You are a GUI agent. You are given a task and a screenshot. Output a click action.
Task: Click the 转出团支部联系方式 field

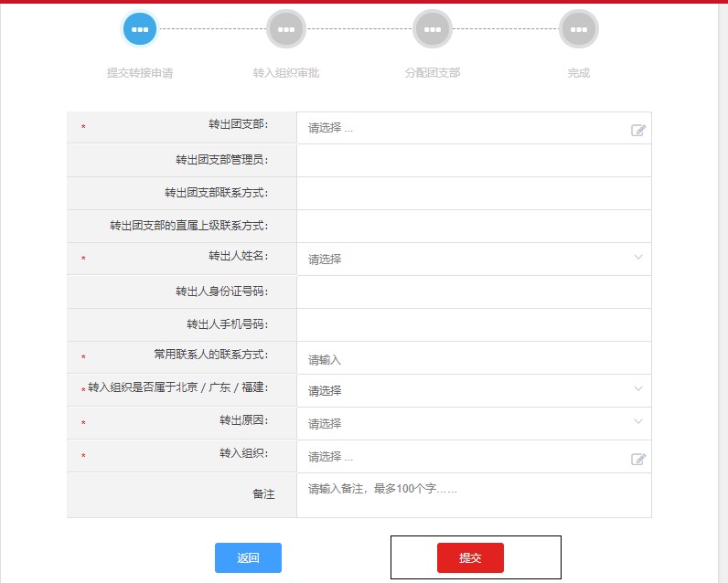pyautogui.click(x=473, y=194)
